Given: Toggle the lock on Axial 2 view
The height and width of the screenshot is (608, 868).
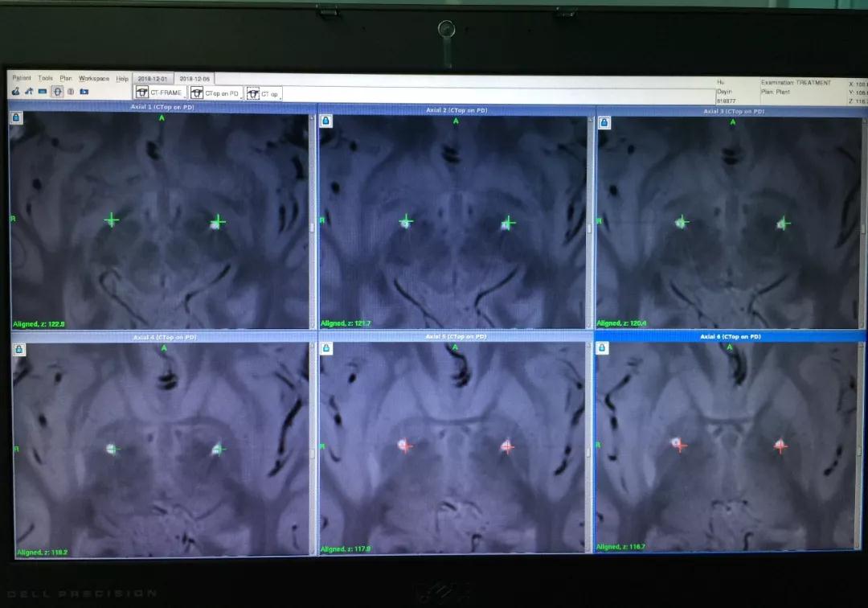Looking at the screenshot, I should click(325, 121).
